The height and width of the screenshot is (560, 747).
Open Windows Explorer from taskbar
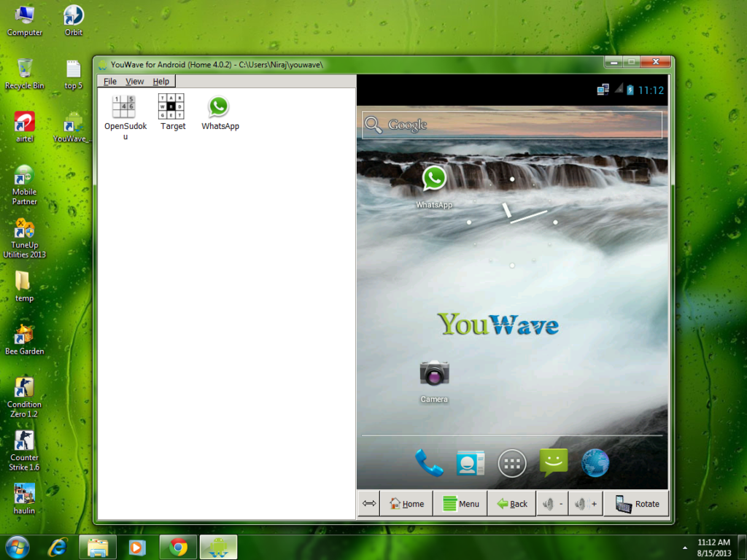pos(97,548)
